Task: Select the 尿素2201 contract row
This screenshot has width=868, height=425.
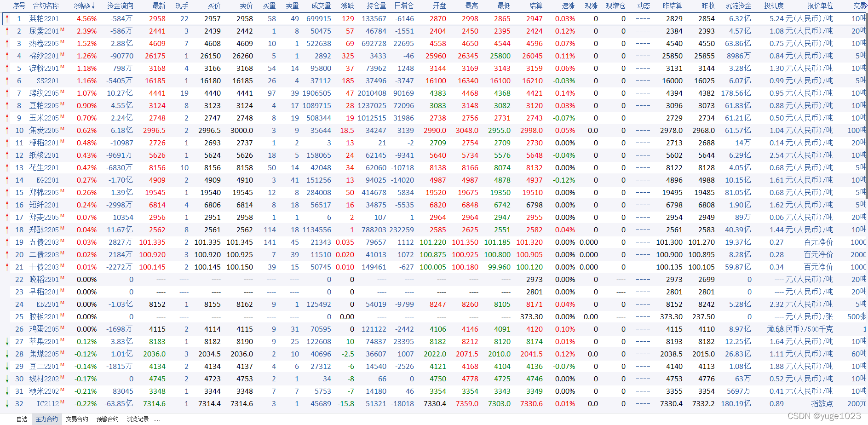Action: pos(434,31)
